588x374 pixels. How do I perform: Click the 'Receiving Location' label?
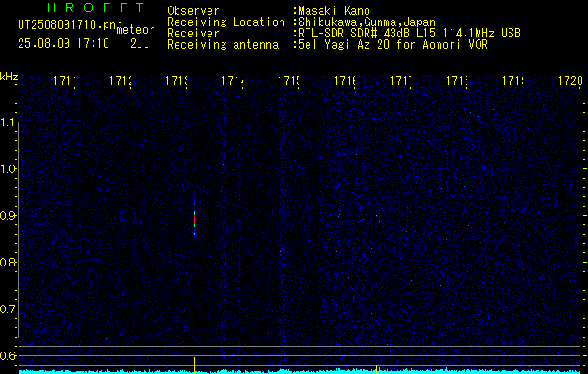[226, 22]
